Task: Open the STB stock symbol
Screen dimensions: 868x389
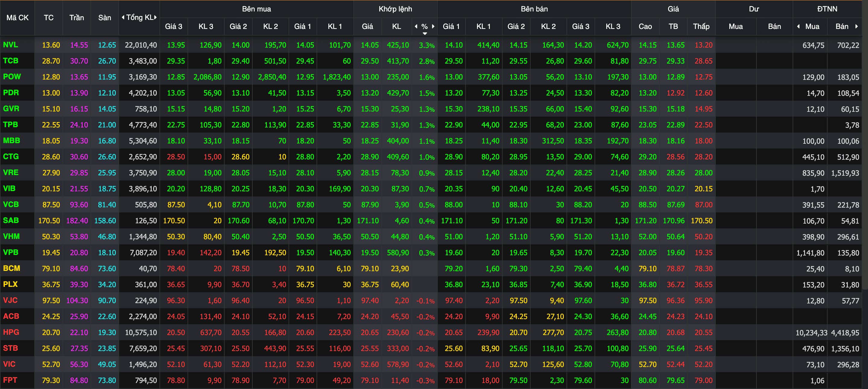Action: click(x=11, y=348)
